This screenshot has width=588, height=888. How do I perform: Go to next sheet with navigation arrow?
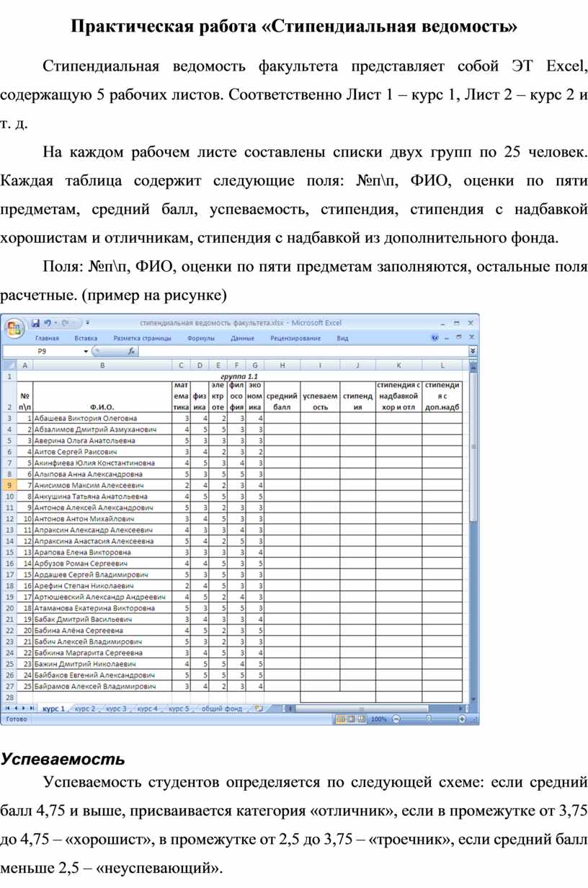pyautogui.click(x=25, y=709)
